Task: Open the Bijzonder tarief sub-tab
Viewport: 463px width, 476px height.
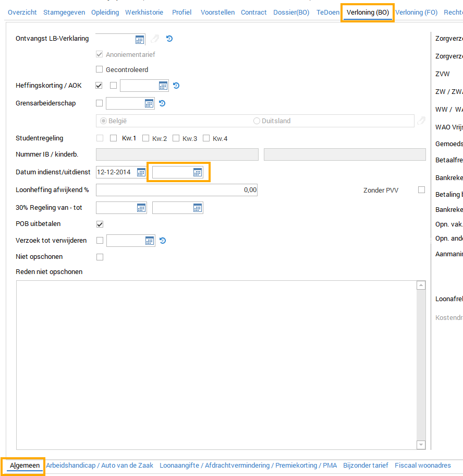Action: pos(365,465)
